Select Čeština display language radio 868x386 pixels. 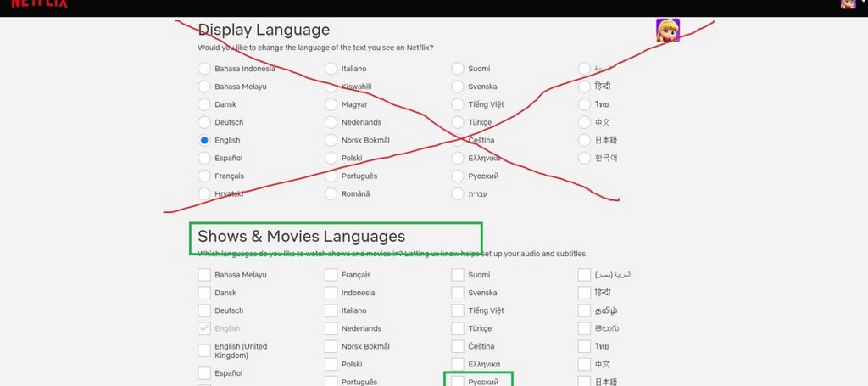pos(457,140)
